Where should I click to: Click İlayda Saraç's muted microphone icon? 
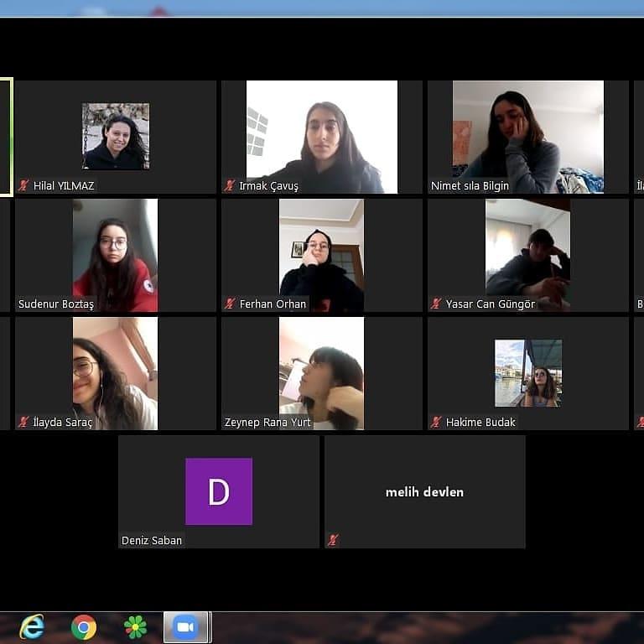click(23, 422)
